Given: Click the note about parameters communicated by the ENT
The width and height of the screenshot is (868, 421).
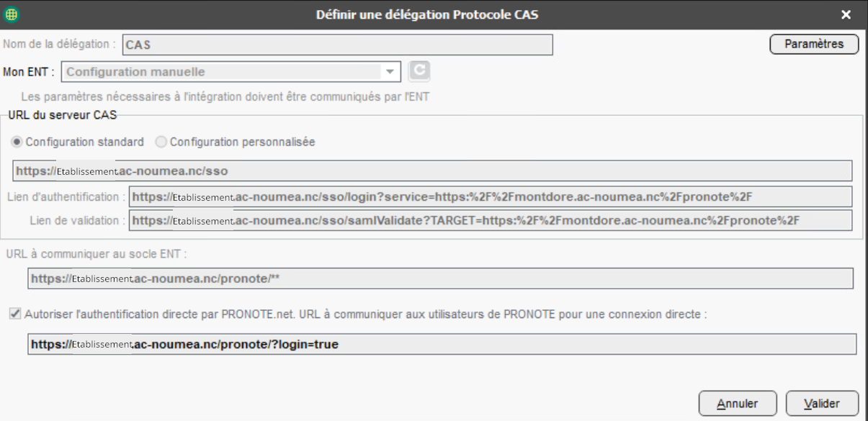Looking at the screenshot, I should 225,96.
